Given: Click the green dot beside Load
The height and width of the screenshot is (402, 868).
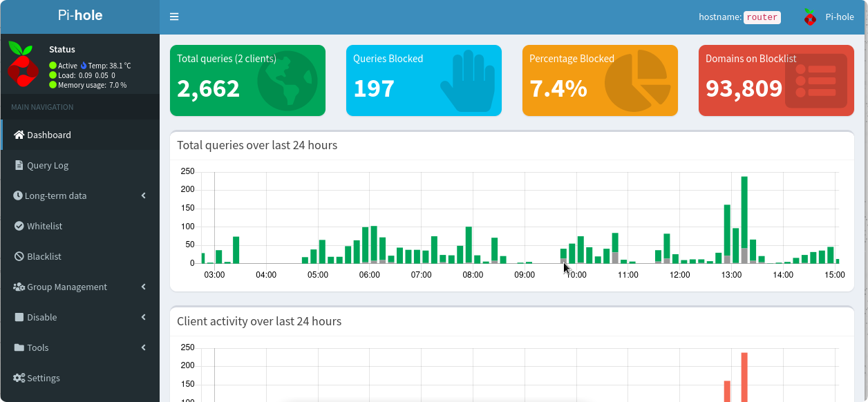Looking at the screenshot, I should [x=53, y=75].
